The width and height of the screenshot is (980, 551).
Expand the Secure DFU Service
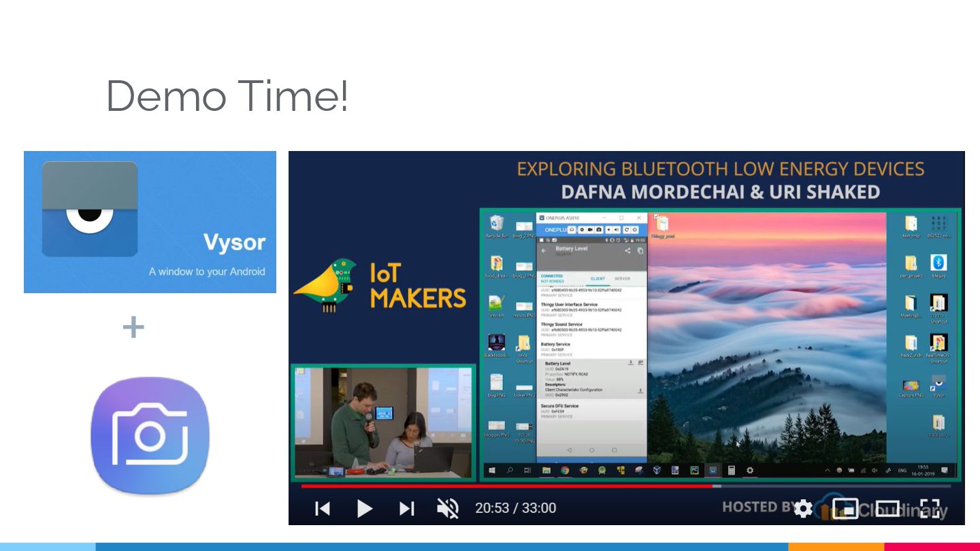591,411
